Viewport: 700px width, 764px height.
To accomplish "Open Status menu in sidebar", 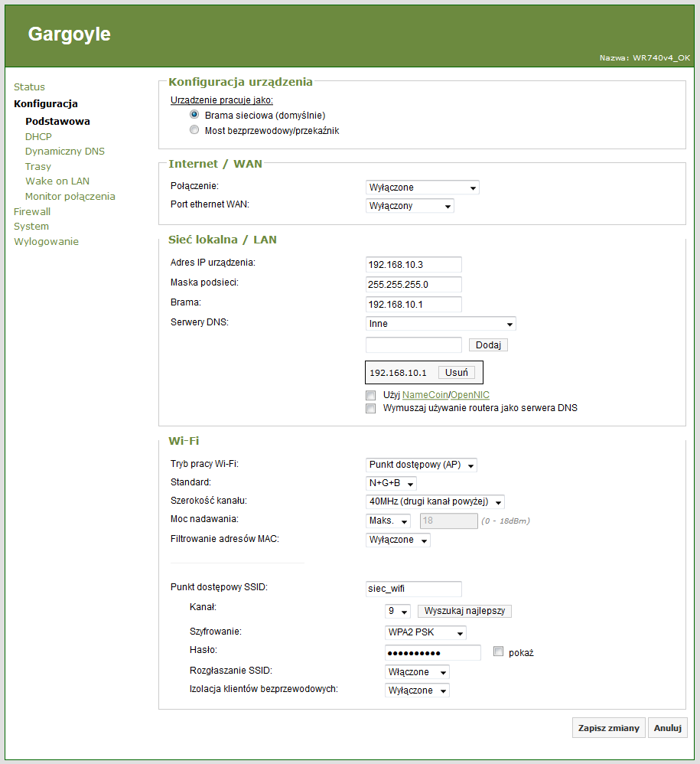I will [x=29, y=87].
